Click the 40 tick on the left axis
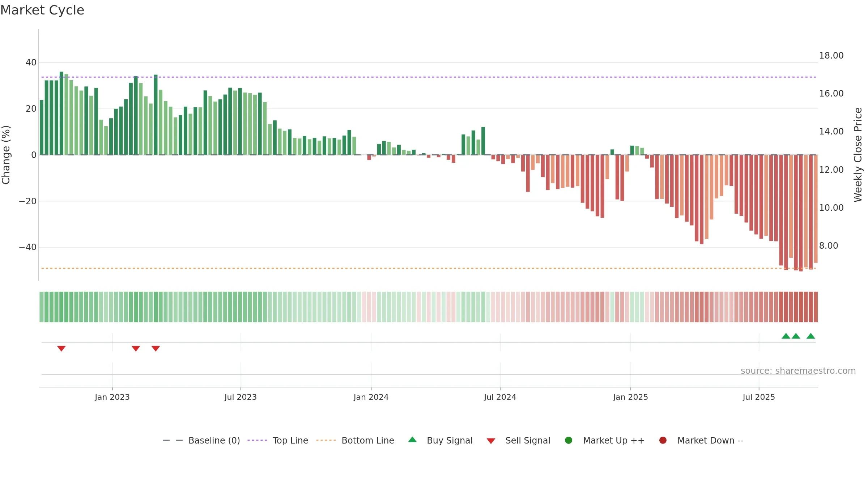This screenshot has height=488, width=868. tap(31, 63)
